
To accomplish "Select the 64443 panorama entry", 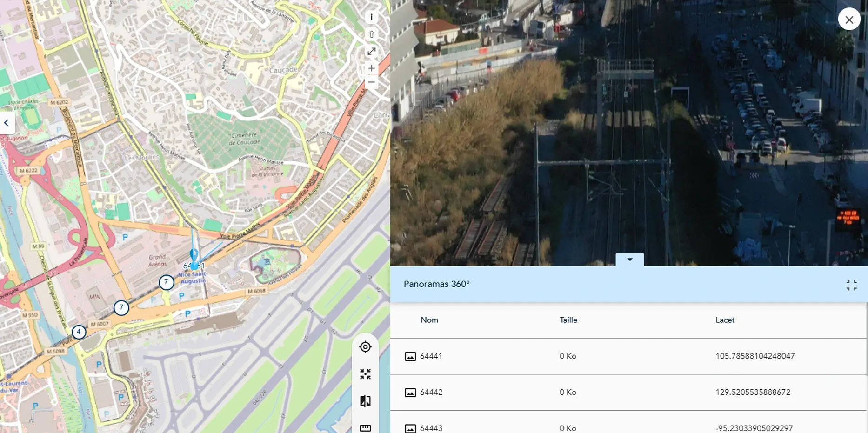I will pyautogui.click(x=431, y=428).
